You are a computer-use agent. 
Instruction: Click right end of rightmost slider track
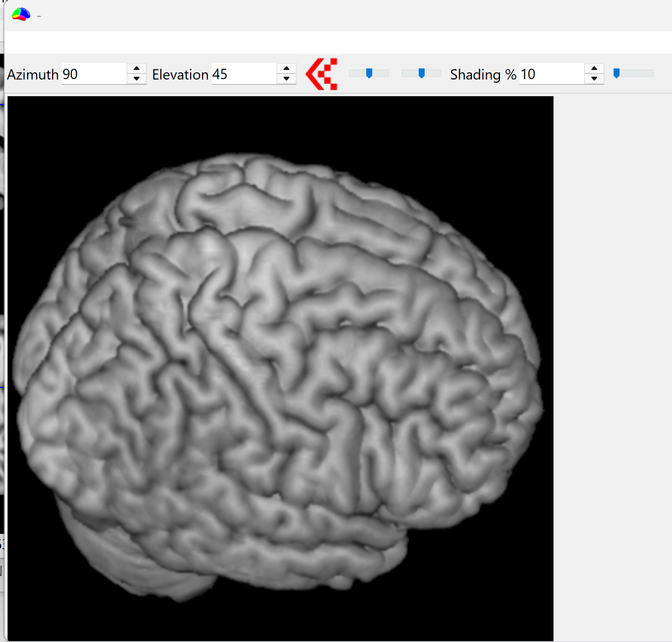[x=651, y=73]
